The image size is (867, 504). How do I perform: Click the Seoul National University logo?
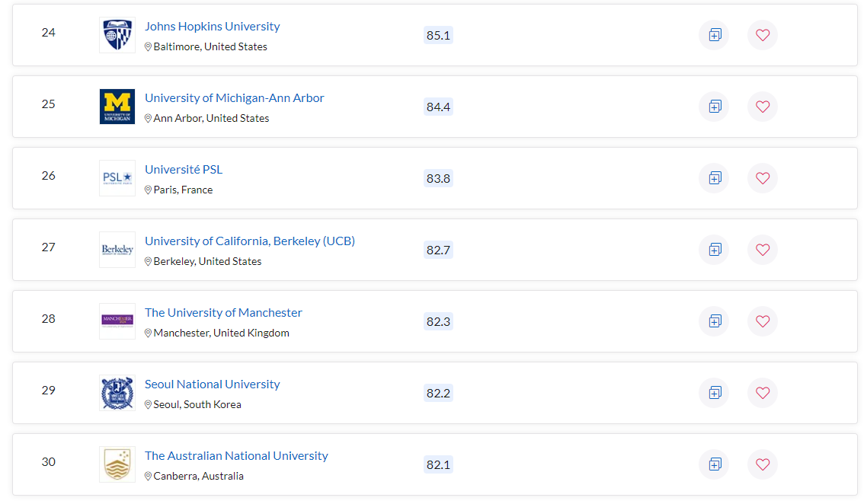(117, 392)
